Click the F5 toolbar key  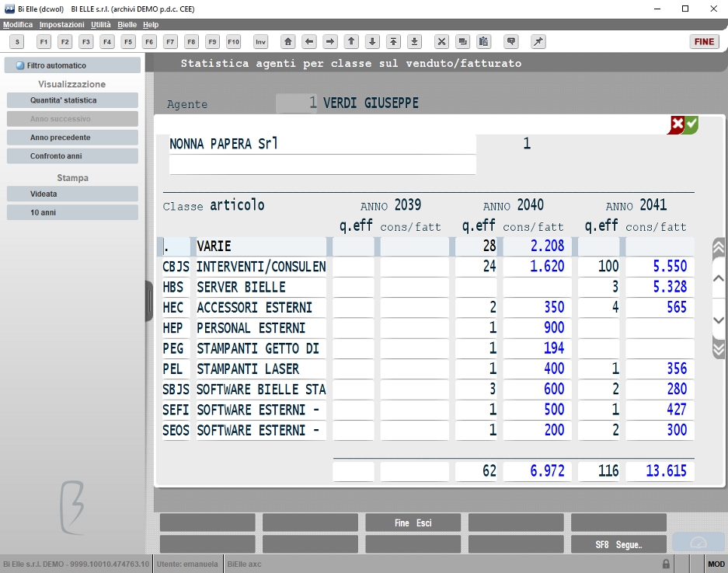(128, 42)
